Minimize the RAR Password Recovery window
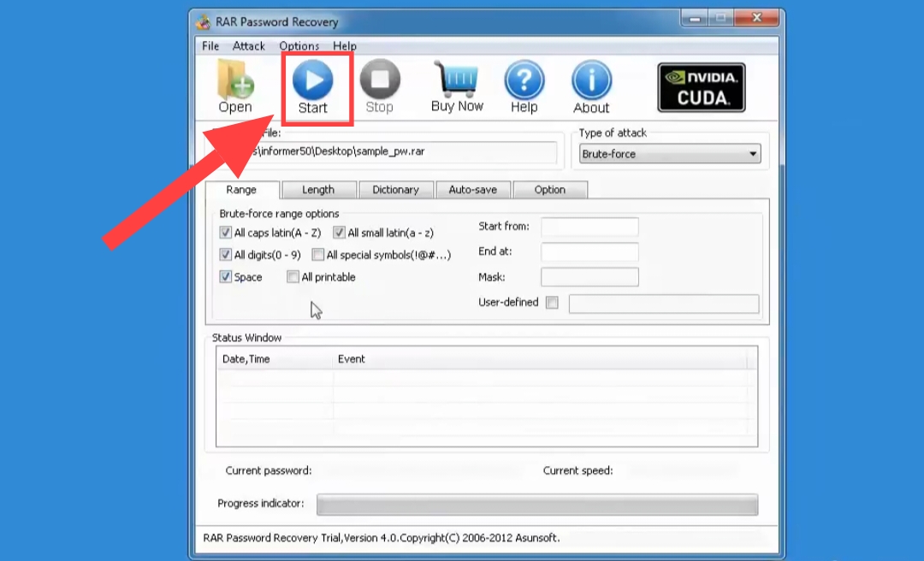This screenshot has width=924, height=561. [x=696, y=19]
